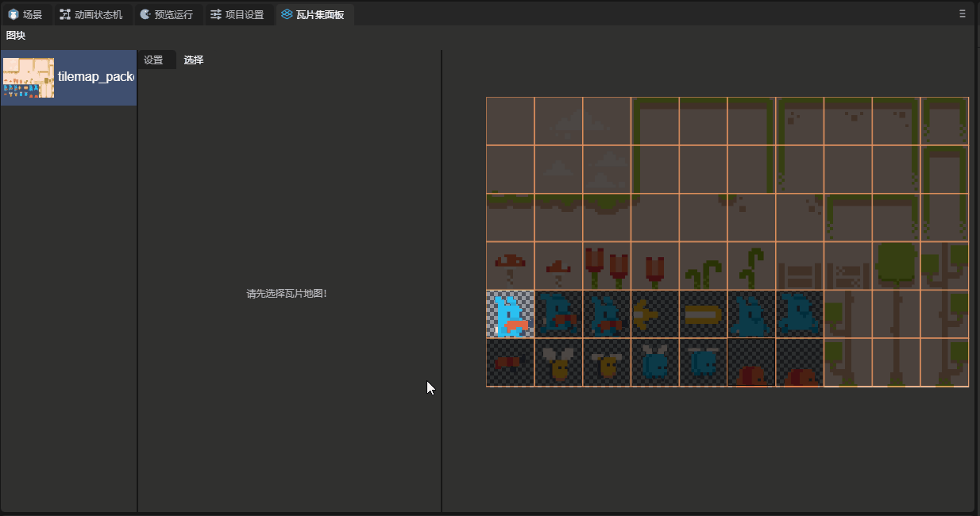Select the round green bush tile

click(x=896, y=266)
